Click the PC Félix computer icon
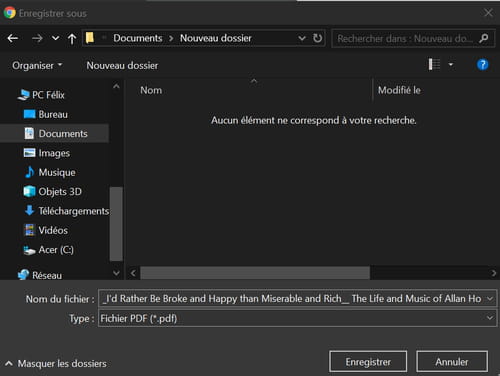Viewport: 500px width, 376px height. pos(23,95)
